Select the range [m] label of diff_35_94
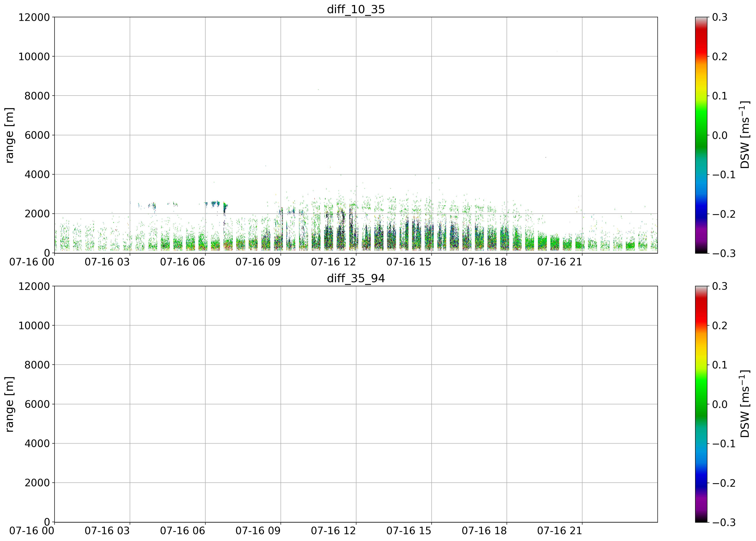 point(10,404)
